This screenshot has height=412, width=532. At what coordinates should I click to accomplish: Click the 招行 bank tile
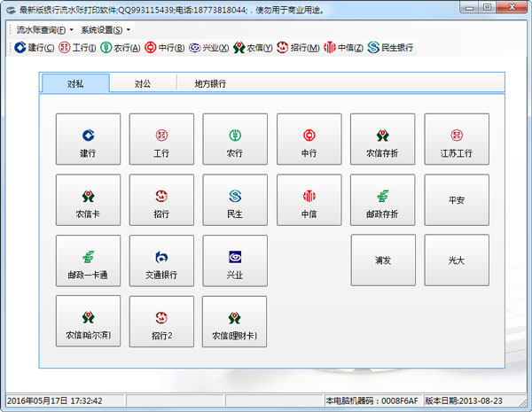coord(161,199)
